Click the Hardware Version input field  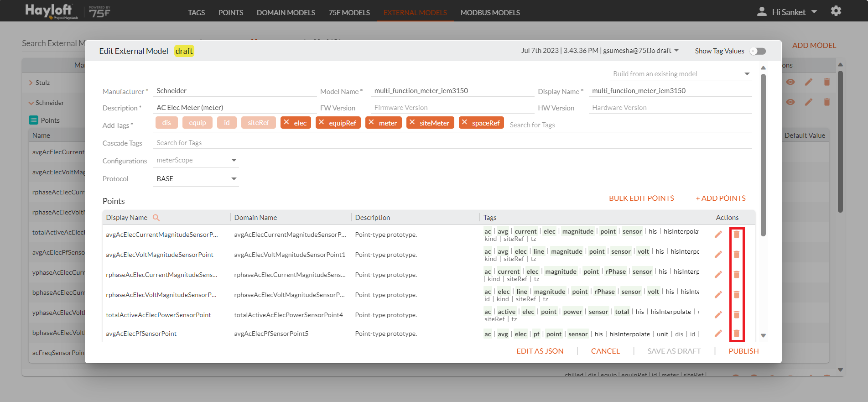(670, 108)
